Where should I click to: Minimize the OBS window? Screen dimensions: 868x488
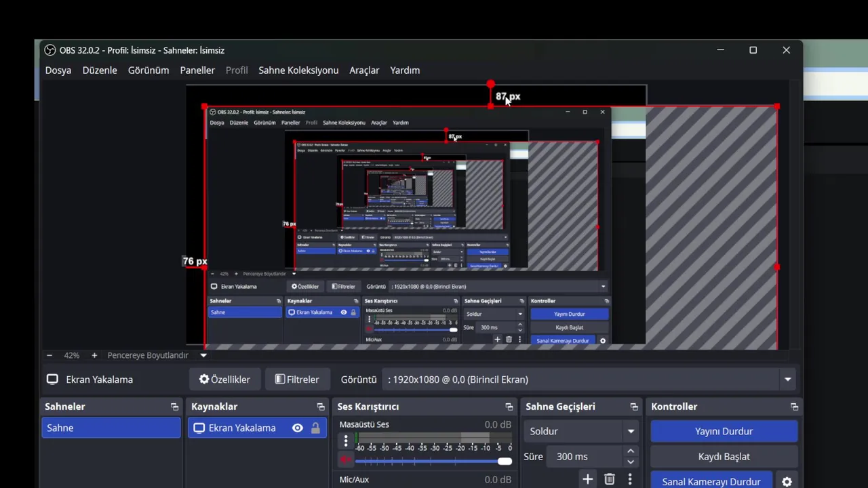click(x=720, y=50)
